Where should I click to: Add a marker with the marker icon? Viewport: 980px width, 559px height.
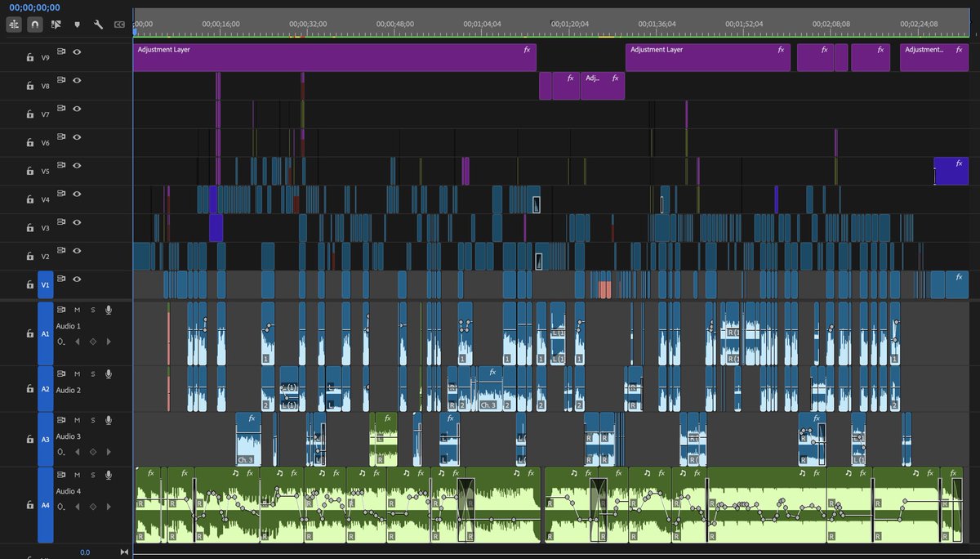click(78, 25)
